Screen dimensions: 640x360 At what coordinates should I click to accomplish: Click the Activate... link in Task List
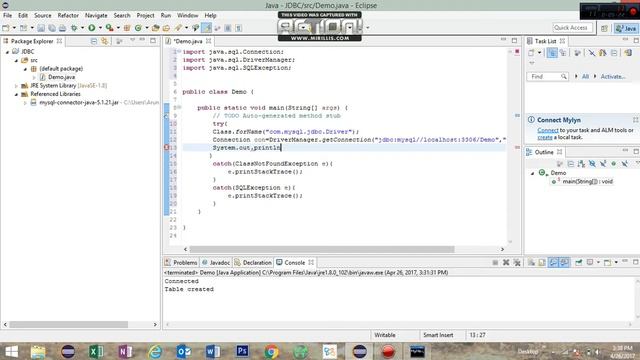point(613,77)
